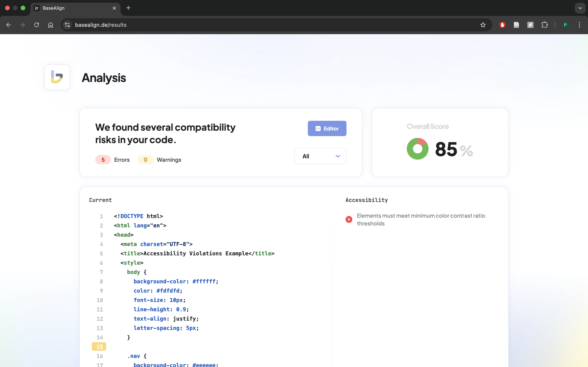
Task: Click the Editor button
Action: tap(327, 128)
